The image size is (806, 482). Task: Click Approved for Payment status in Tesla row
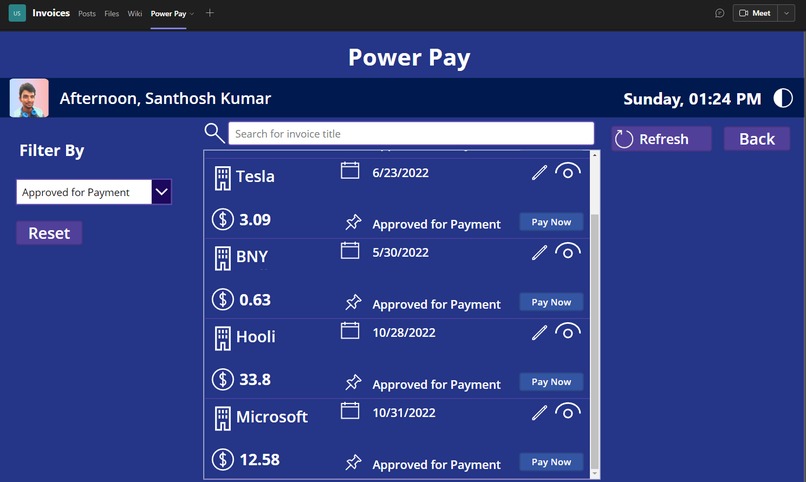click(x=436, y=225)
